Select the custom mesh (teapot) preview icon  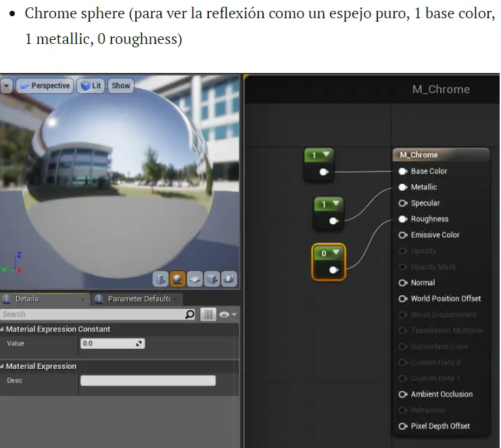(x=229, y=279)
